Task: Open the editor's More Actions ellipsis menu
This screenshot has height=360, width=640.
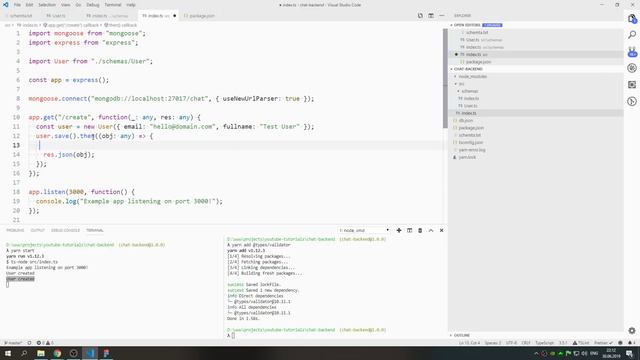Action: click(x=442, y=16)
